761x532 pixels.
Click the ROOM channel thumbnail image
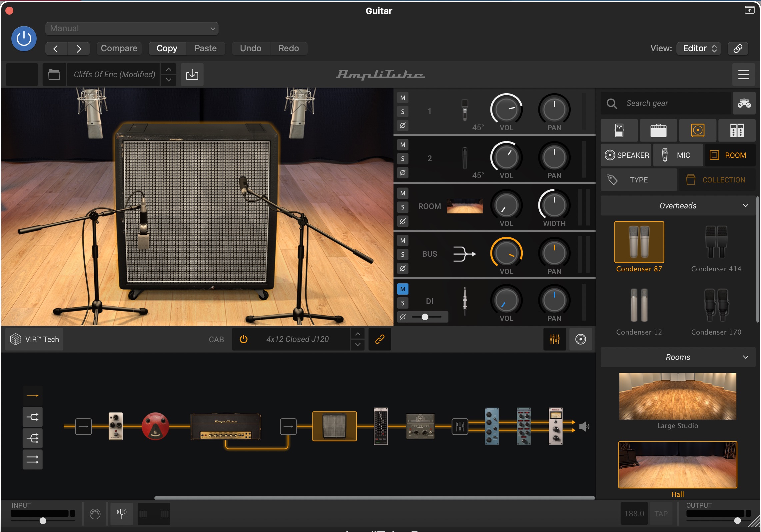click(x=465, y=206)
